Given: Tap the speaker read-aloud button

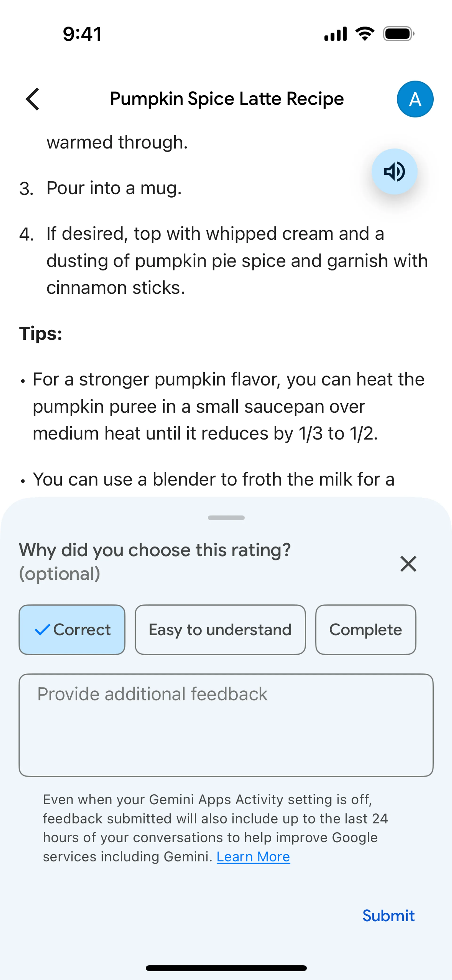Looking at the screenshot, I should (x=394, y=172).
